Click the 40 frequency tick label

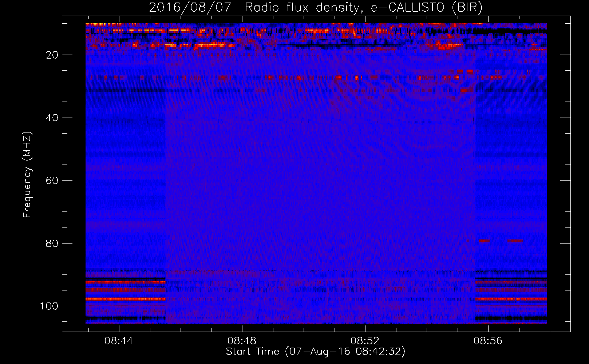coord(52,118)
